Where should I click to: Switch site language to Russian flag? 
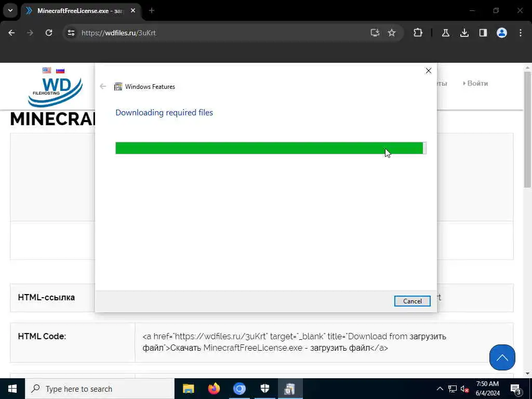click(60, 70)
